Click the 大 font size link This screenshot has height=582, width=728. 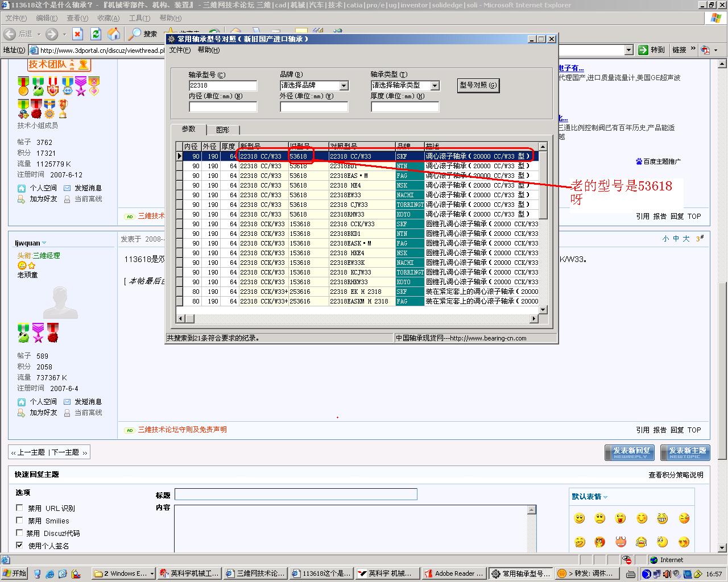coord(686,239)
